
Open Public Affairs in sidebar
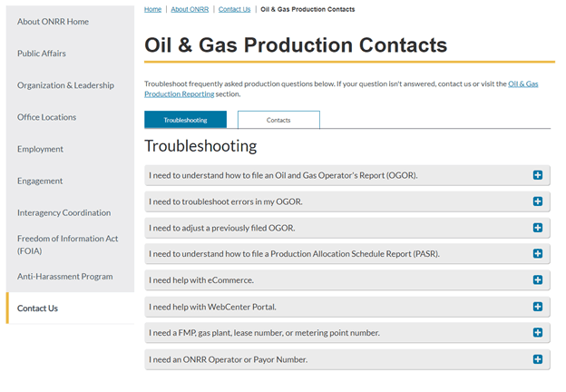coord(42,54)
